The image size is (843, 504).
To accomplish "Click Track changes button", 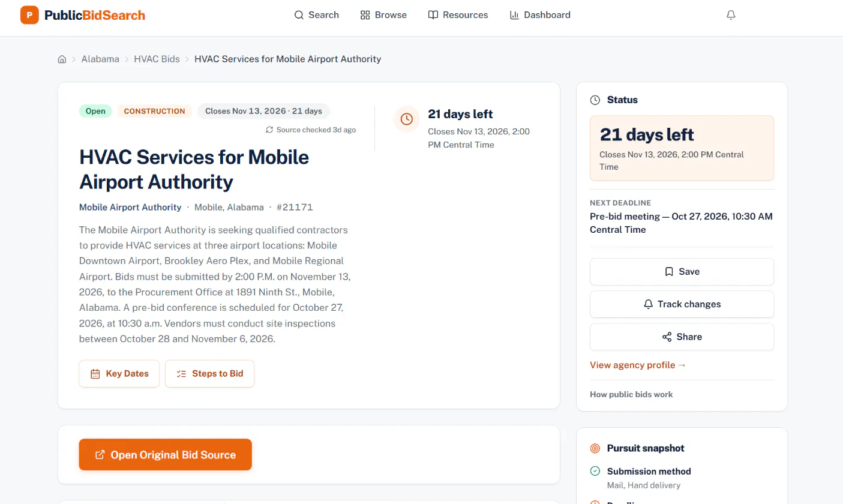I will tap(682, 304).
